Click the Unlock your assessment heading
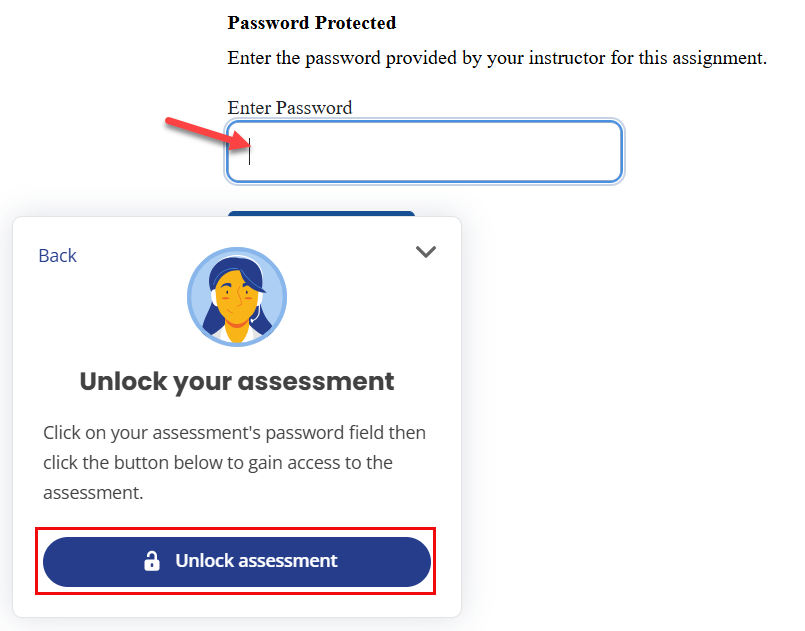 coord(237,381)
